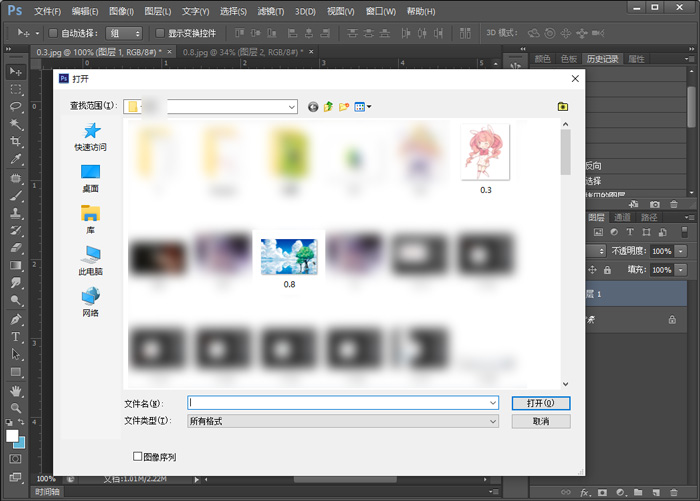Select the Zoom tool in the toolbox
The width and height of the screenshot is (700, 501).
point(16,408)
